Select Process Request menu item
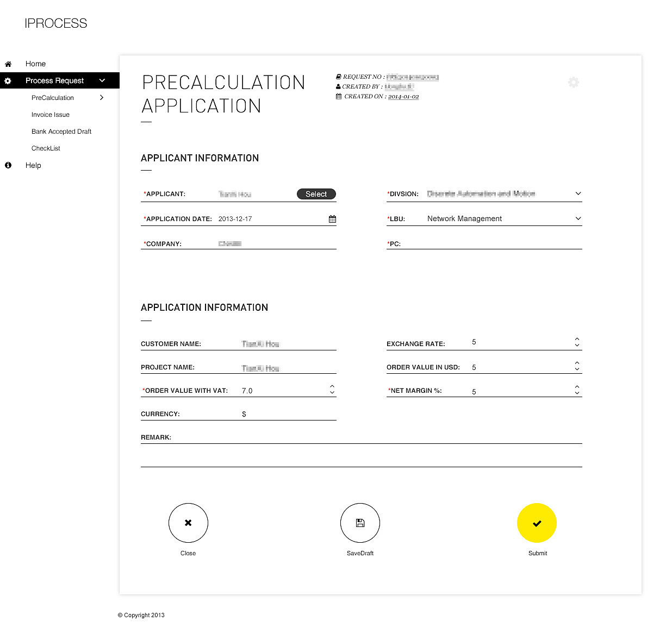The image size is (672, 640). (54, 80)
